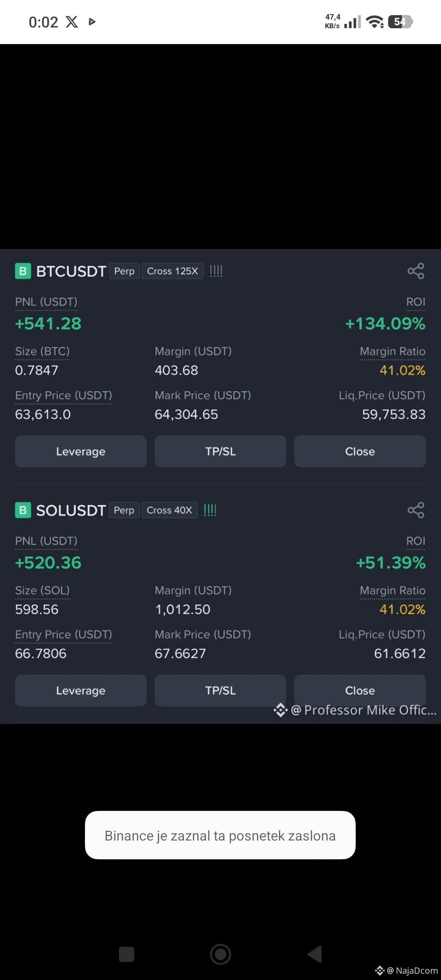Open the X app notification icon
Viewport: 441px width, 980px height.
pos(72,22)
